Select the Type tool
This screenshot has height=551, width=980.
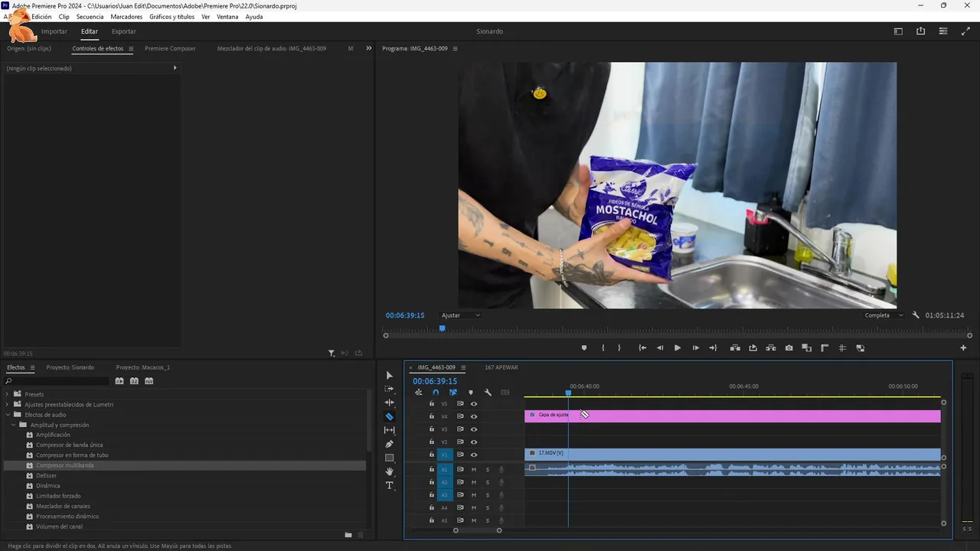(389, 485)
